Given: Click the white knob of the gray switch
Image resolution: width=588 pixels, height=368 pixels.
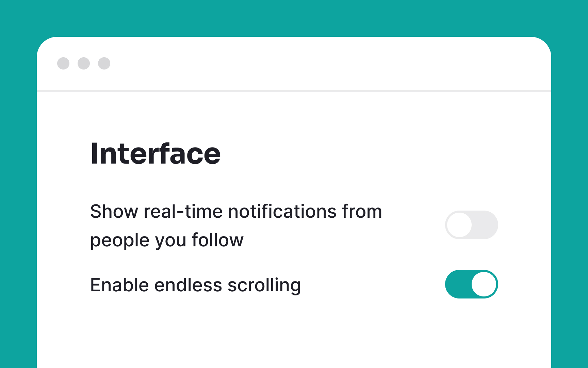Looking at the screenshot, I should (459, 225).
